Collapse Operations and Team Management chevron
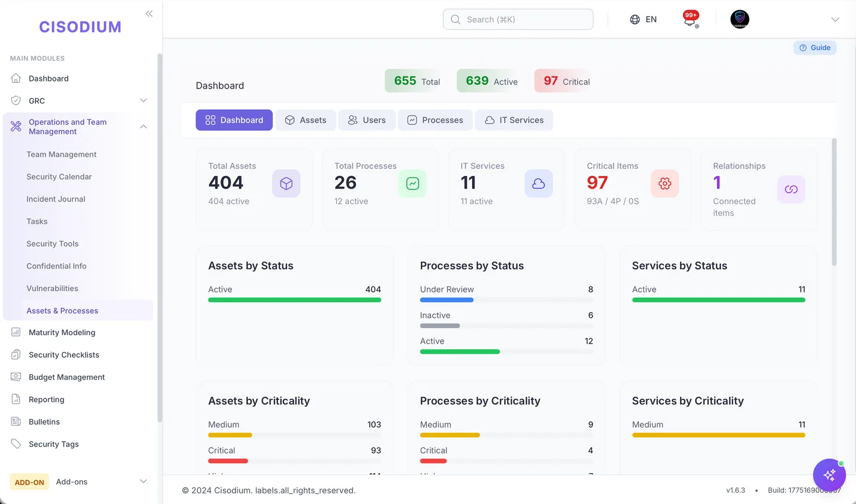 (143, 127)
